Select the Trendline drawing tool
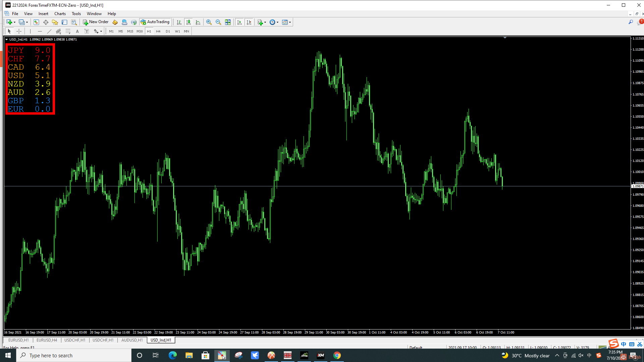The height and width of the screenshot is (362, 644). 49,31
